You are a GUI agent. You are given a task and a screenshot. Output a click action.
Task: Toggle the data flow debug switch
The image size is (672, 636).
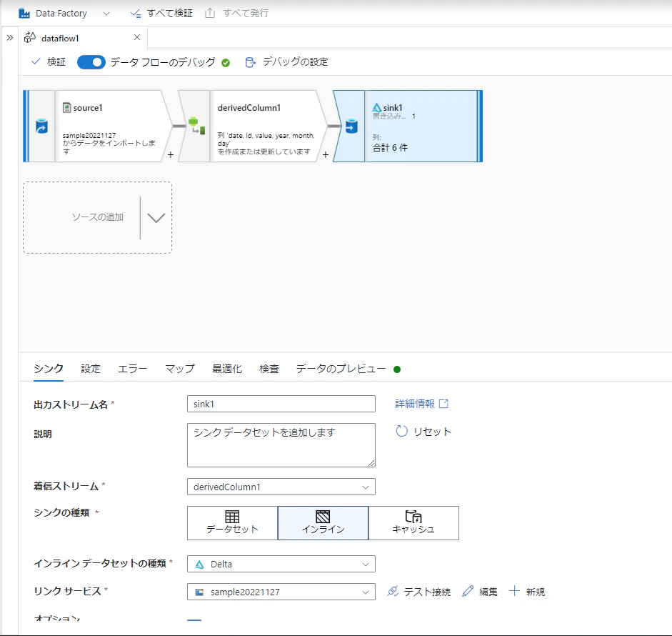coord(91,62)
